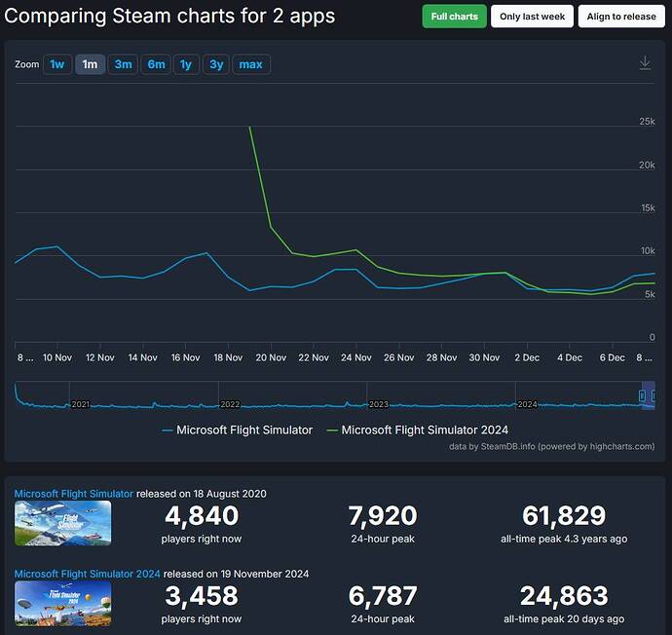Zoom chart to 3y range
The height and width of the screenshot is (635, 672).
tap(216, 64)
